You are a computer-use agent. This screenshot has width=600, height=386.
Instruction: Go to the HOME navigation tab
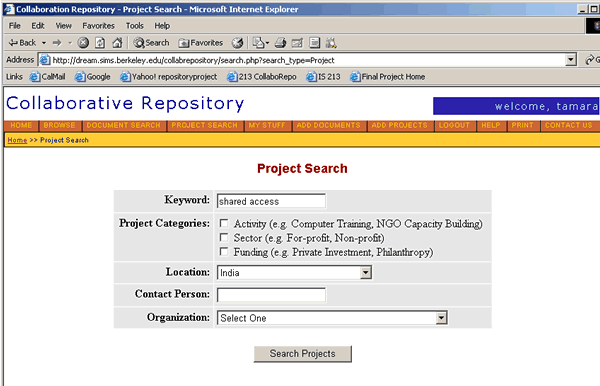tap(21, 125)
